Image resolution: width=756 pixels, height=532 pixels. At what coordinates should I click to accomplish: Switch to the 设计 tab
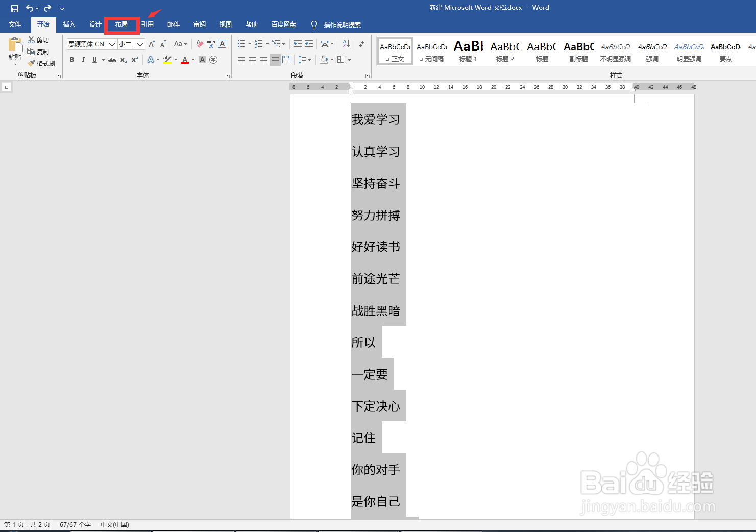click(95, 24)
